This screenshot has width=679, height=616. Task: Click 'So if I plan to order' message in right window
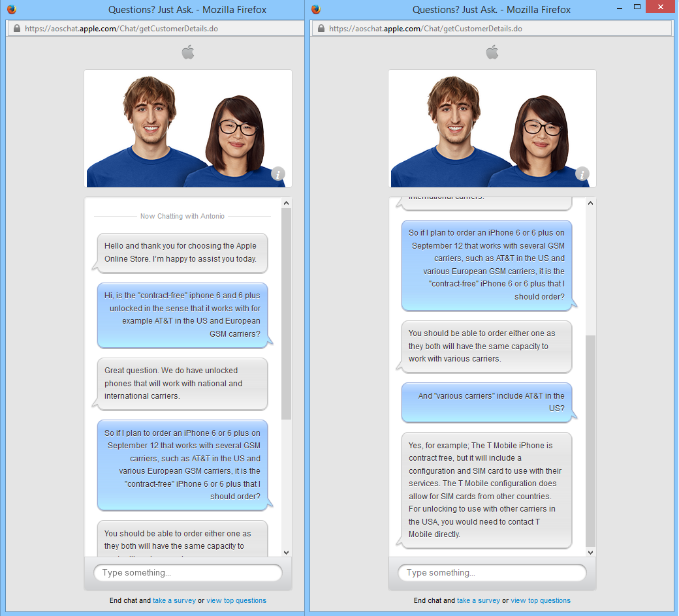click(487, 265)
